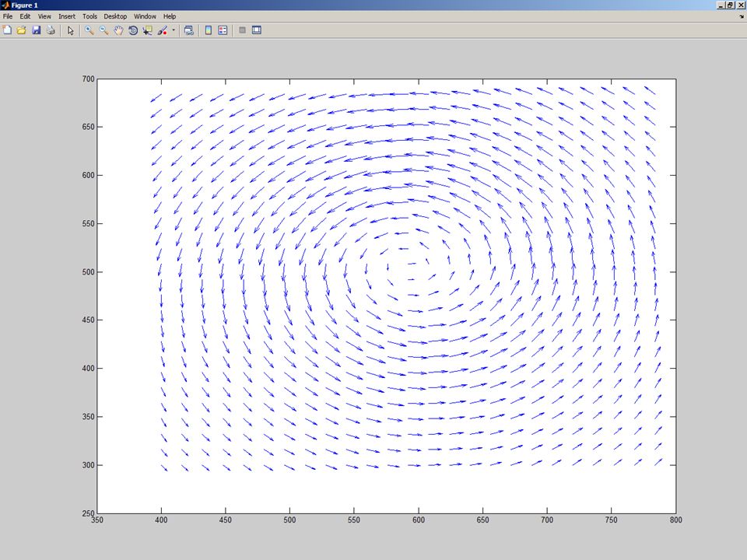Image resolution: width=747 pixels, height=560 pixels.
Task: Choose the Pan hand tool
Action: click(118, 30)
